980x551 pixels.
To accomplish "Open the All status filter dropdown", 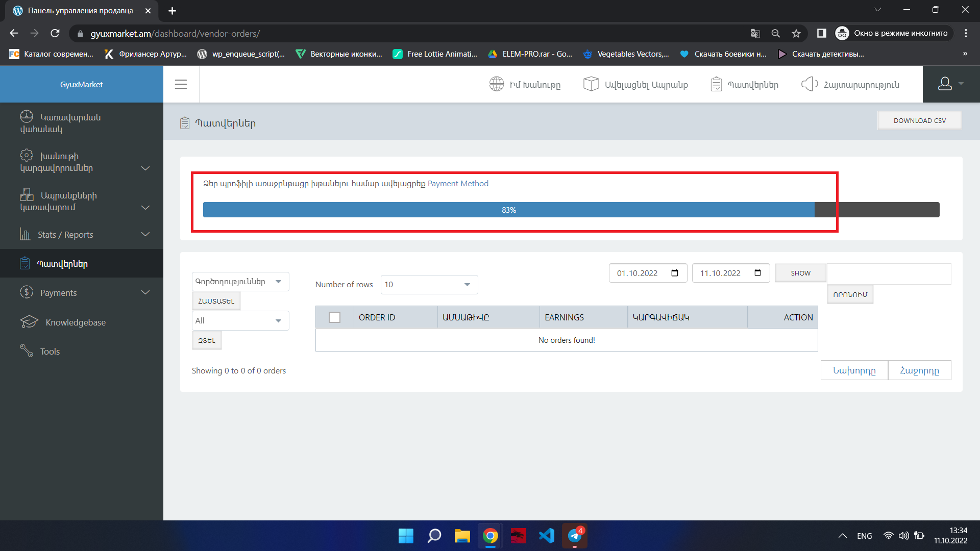I will (240, 321).
